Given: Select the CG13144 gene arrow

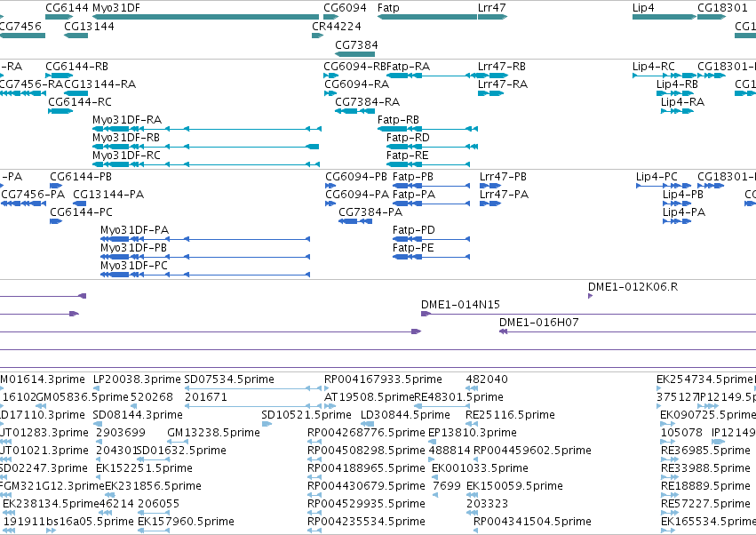Looking at the screenshot, I should click(x=76, y=36).
